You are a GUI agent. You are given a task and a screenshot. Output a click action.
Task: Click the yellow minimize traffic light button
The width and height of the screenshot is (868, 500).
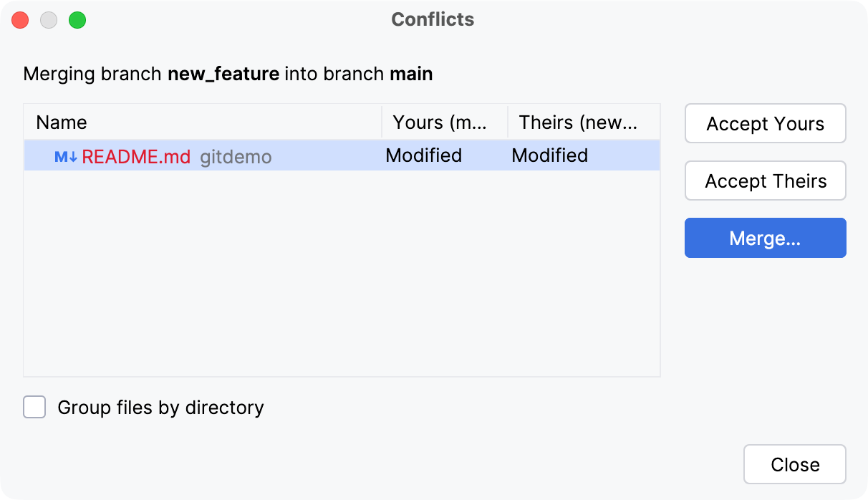pos(48,19)
